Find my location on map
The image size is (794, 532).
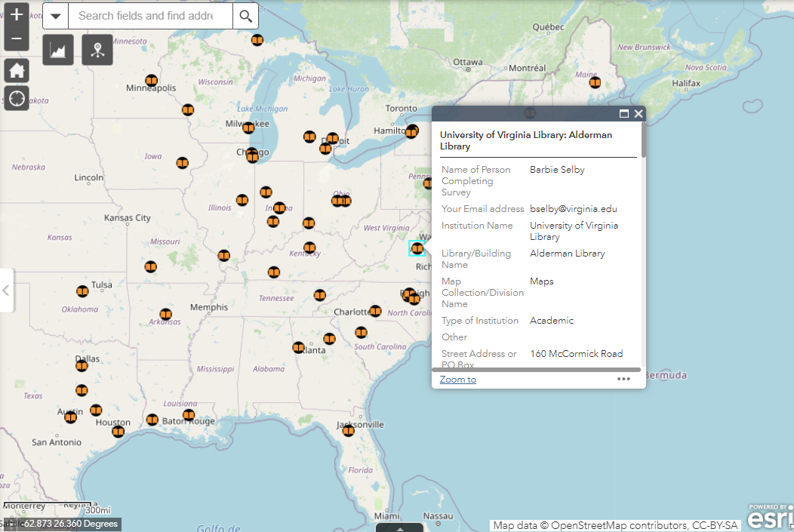coord(17,98)
